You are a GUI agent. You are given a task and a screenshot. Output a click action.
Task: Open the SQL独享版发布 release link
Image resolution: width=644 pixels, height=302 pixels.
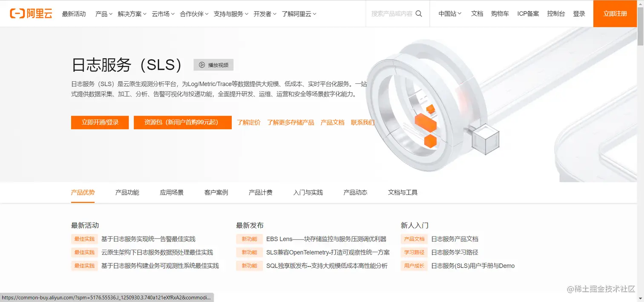click(327, 265)
